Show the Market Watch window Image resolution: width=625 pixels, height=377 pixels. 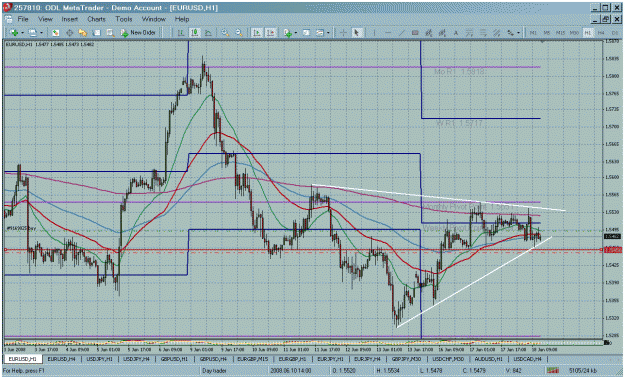click(x=55, y=33)
